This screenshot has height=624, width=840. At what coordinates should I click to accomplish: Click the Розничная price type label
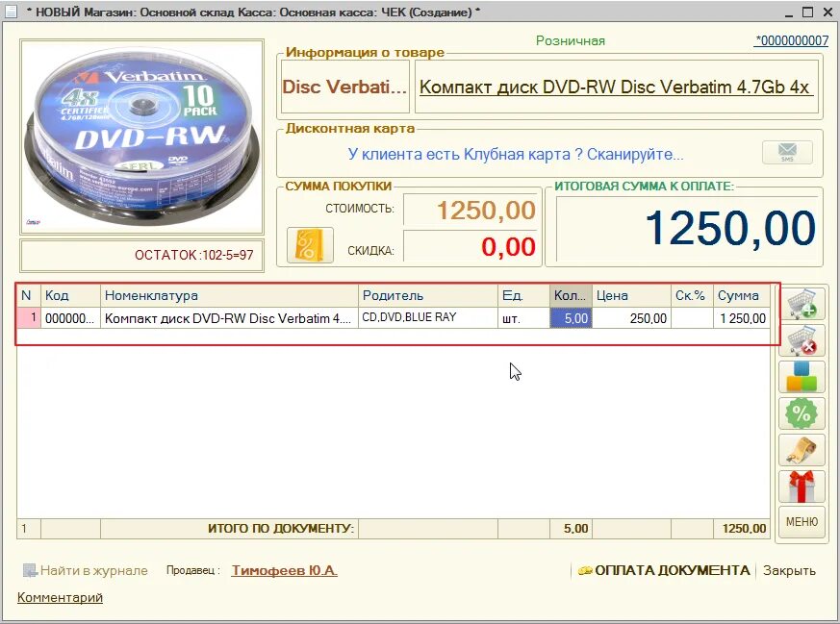pos(571,40)
